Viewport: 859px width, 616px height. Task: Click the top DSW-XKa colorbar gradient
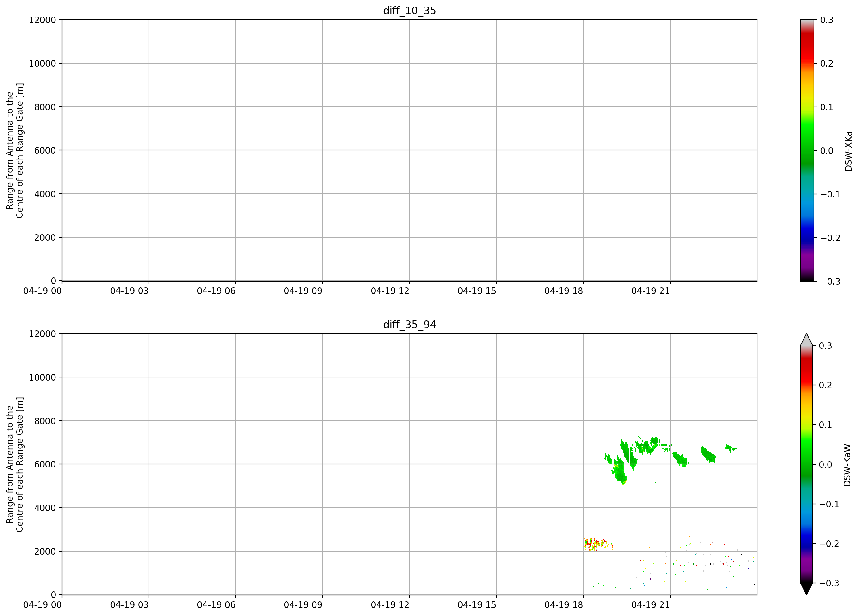pyautogui.click(x=807, y=150)
